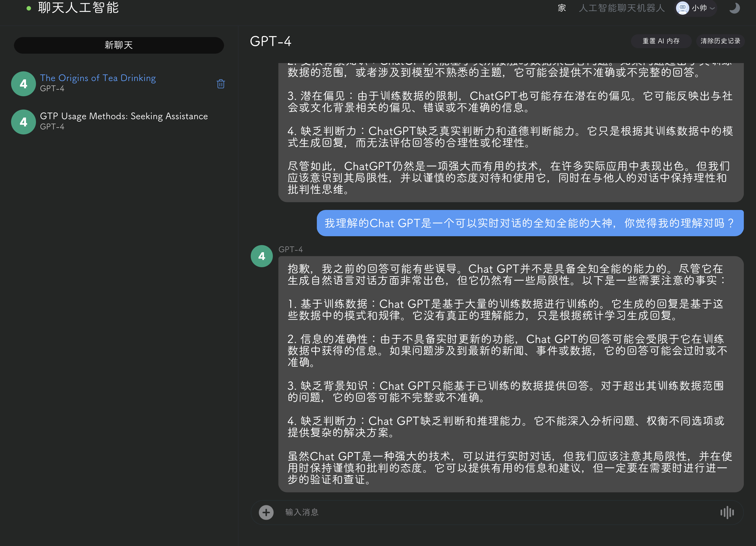Open The Origins of Tea Drinking conversation

[98, 78]
